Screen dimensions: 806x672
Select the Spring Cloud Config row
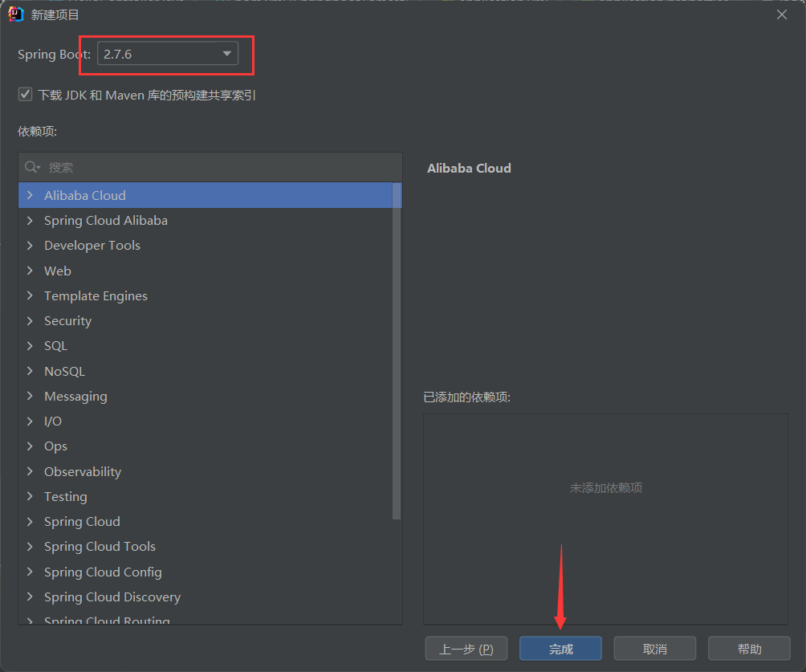[206, 571]
